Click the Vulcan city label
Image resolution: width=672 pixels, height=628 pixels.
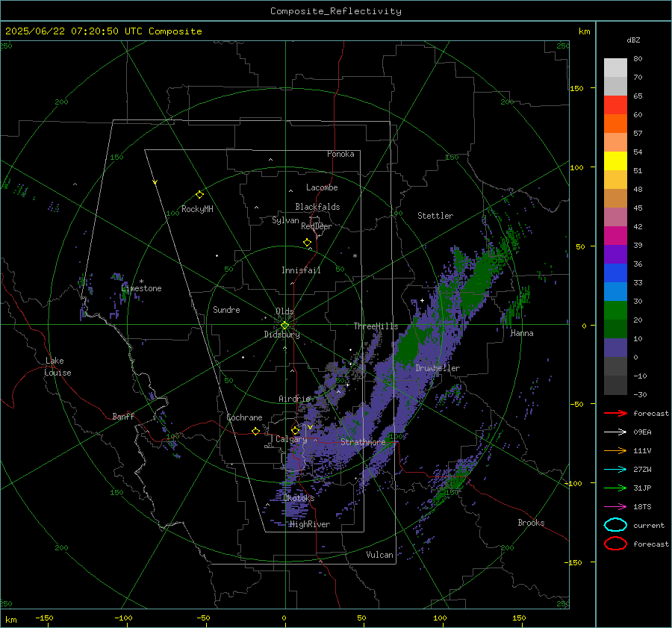click(x=380, y=555)
